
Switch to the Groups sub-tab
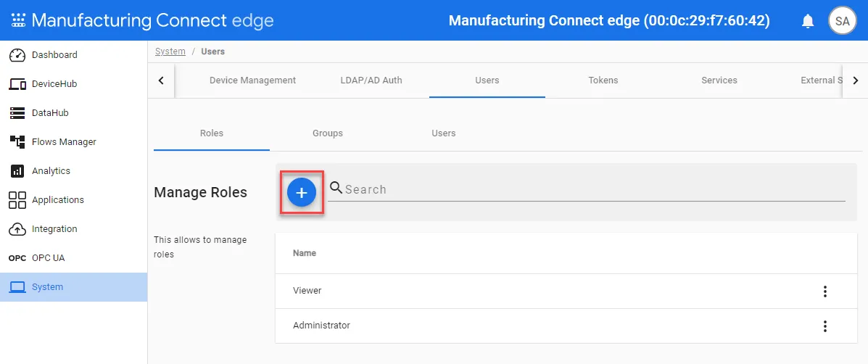click(x=328, y=133)
